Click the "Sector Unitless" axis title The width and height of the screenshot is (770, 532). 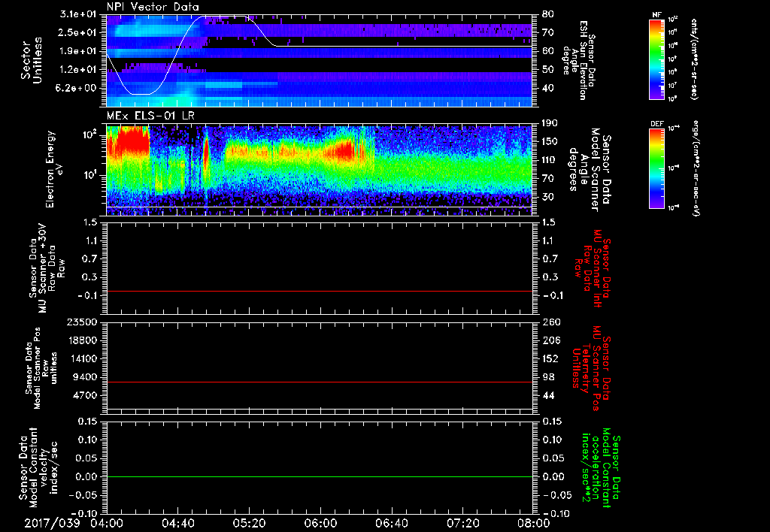click(x=32, y=60)
